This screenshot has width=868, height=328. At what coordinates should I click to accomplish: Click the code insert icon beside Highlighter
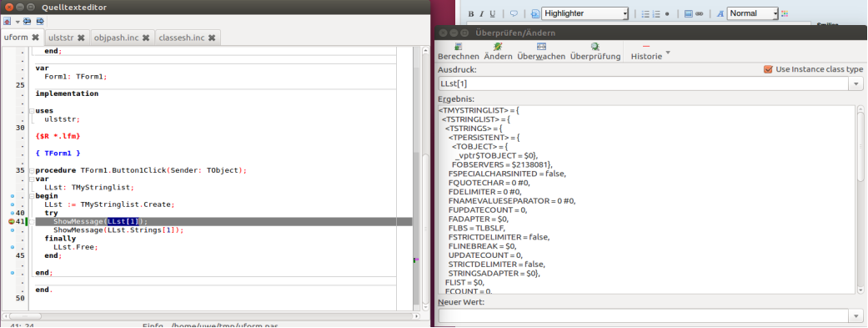535,14
